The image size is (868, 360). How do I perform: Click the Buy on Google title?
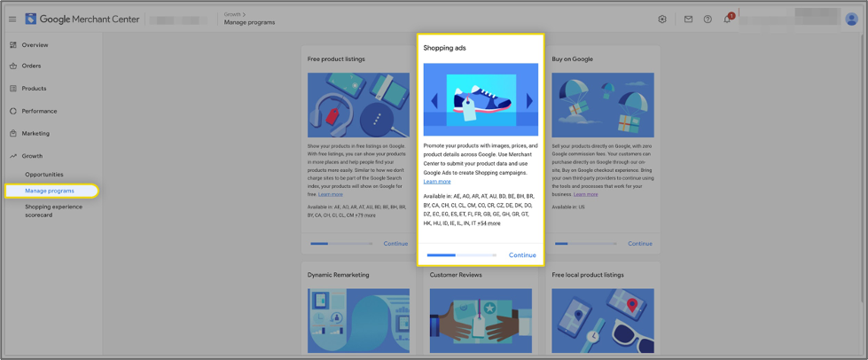(x=573, y=59)
